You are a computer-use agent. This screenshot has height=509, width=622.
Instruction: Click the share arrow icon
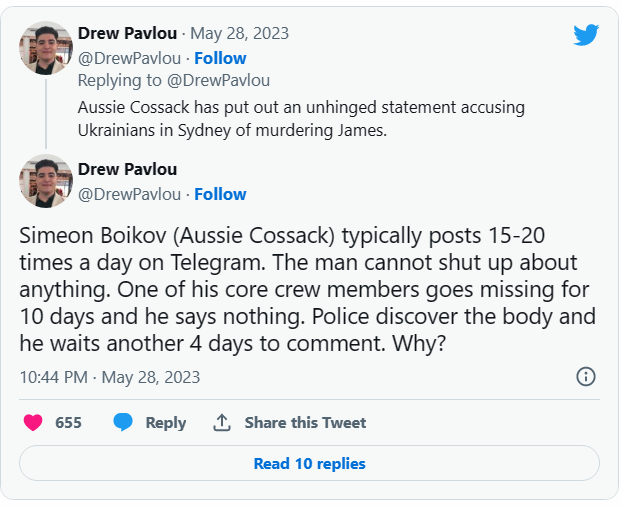pos(222,423)
